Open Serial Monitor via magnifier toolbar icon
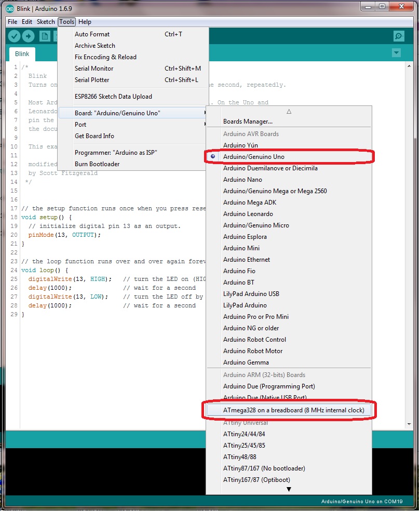The width and height of the screenshot is (420, 511). [x=399, y=36]
